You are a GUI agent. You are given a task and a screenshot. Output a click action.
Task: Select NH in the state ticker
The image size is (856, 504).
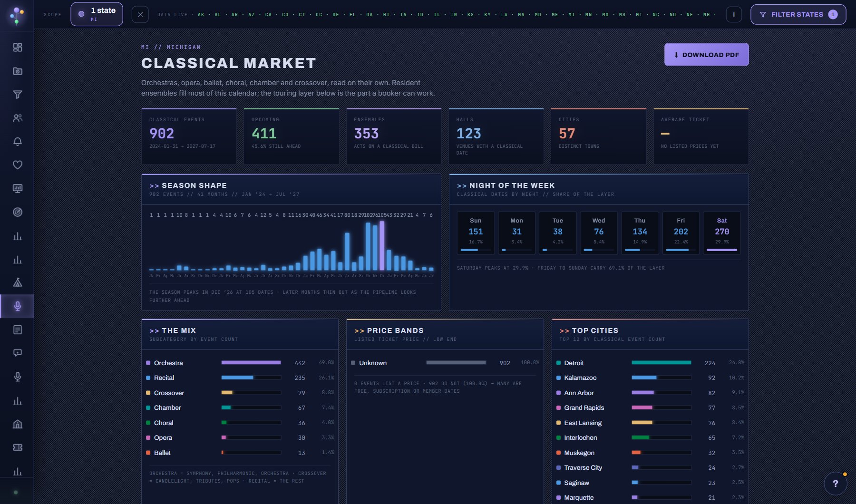click(x=707, y=15)
